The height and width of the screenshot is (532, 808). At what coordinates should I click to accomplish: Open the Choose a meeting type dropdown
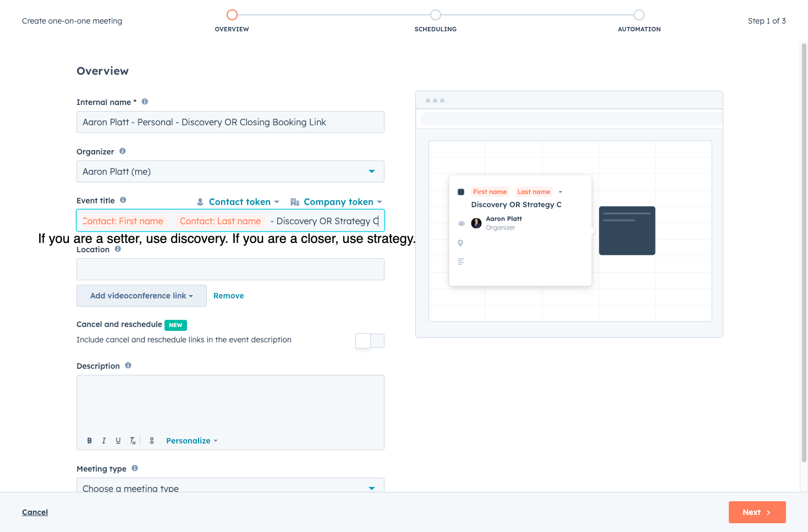pyautogui.click(x=230, y=485)
